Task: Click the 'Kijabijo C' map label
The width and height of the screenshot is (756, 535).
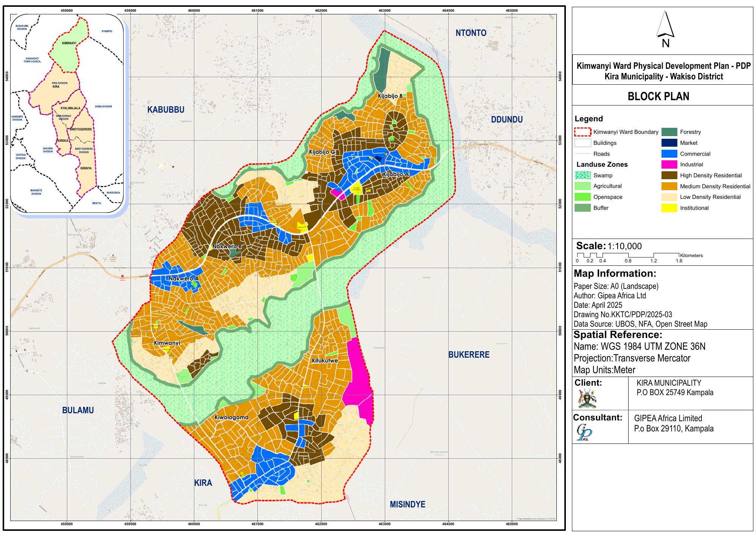Action: (x=322, y=152)
